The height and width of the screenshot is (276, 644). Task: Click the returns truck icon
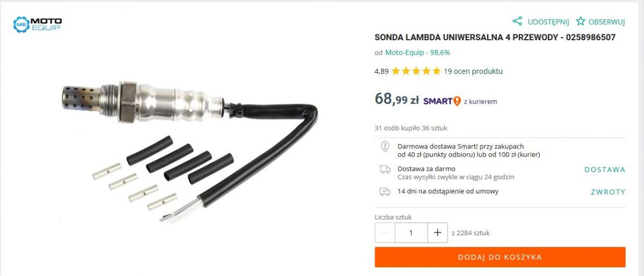[385, 191]
